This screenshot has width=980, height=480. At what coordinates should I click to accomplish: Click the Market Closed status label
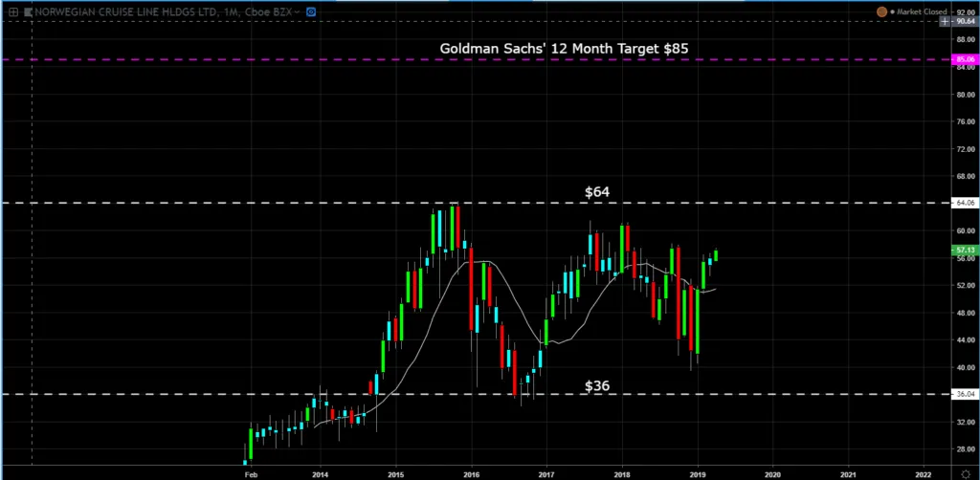click(923, 11)
